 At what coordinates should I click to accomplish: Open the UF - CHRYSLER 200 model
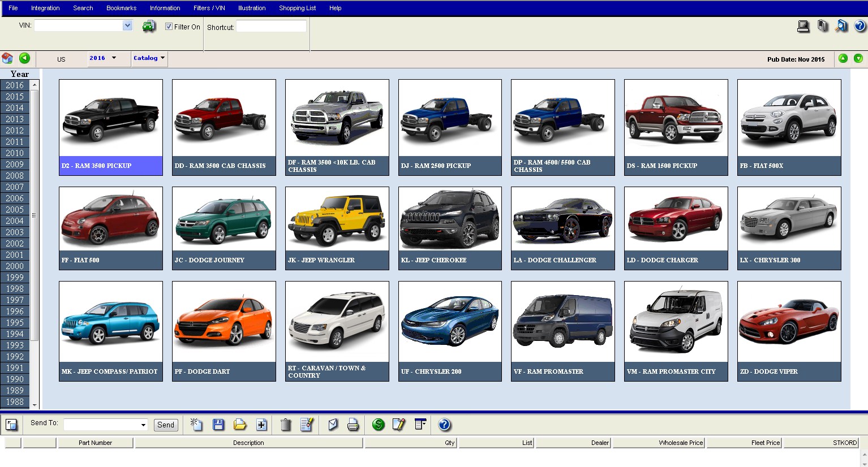pos(450,331)
